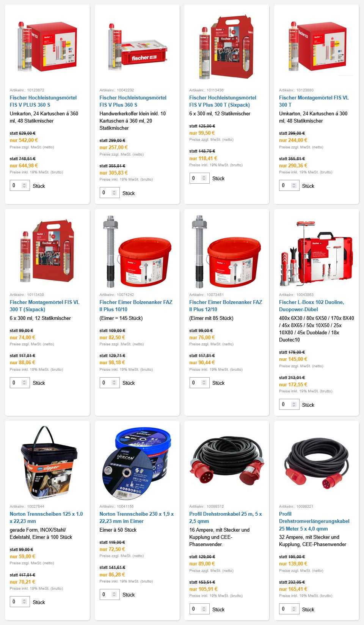Image resolution: width=364 pixels, height=625 pixels.
Task: View the Norton Vulcan Trennscheibe 230 image
Action: [137, 463]
